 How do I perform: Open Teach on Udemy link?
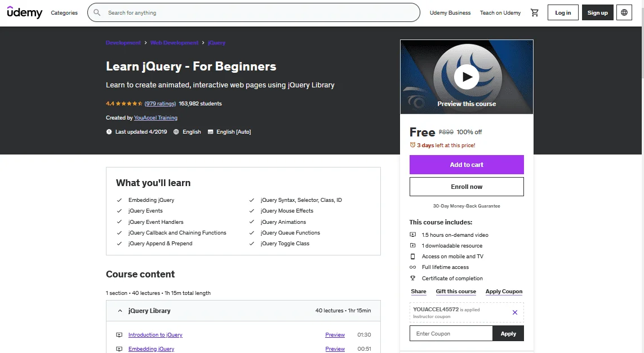(x=500, y=13)
